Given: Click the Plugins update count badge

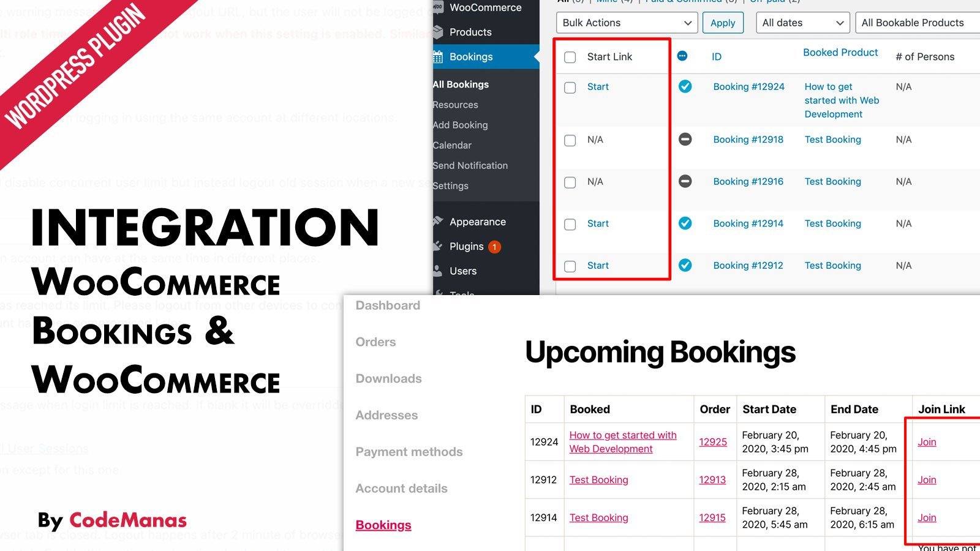Looking at the screenshot, I should point(494,247).
